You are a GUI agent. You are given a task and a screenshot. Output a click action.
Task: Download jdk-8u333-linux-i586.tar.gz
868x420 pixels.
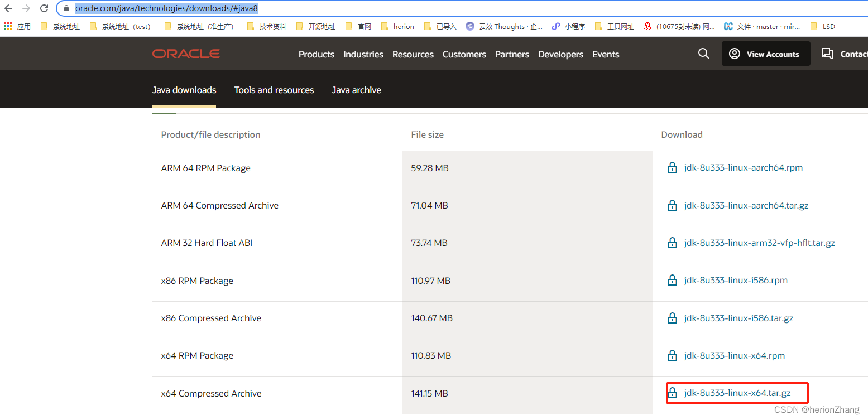point(738,318)
